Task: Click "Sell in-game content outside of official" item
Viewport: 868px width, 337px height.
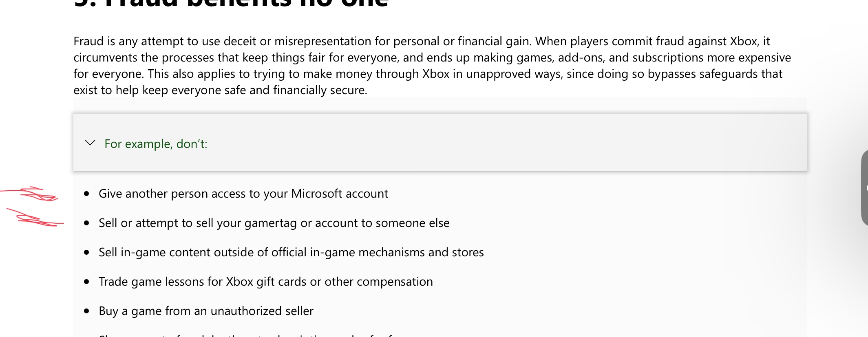Action: click(291, 252)
